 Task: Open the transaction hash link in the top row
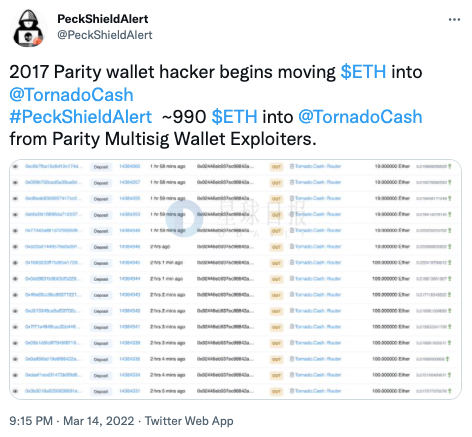point(53,166)
